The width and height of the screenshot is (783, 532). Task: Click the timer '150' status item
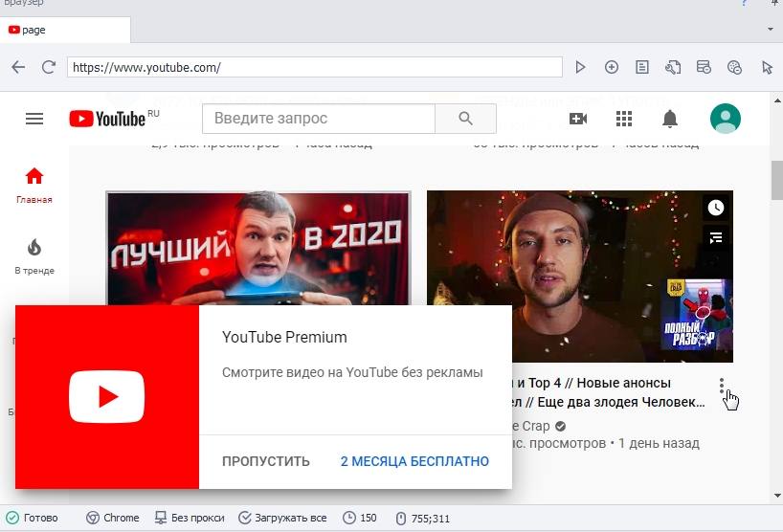360,518
